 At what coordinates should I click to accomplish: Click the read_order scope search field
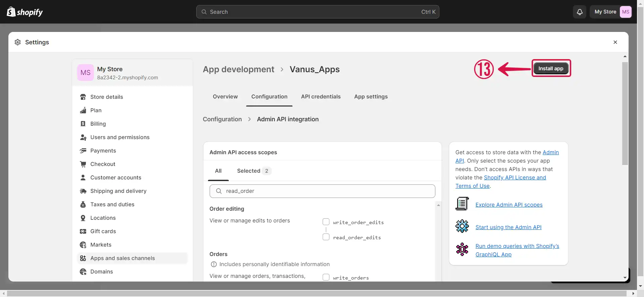[322, 191]
